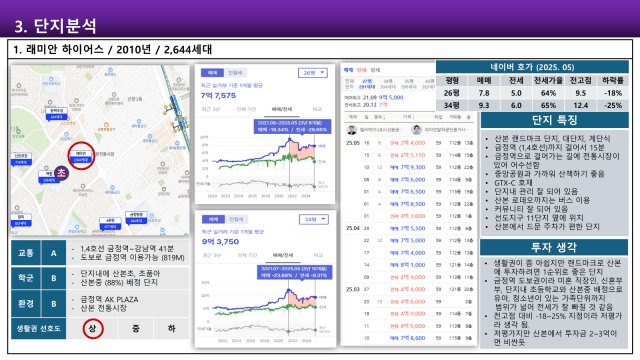This screenshot has width=640, height=360.
Task: Click the 514세대 apartment marker on map
Action: click(56, 114)
